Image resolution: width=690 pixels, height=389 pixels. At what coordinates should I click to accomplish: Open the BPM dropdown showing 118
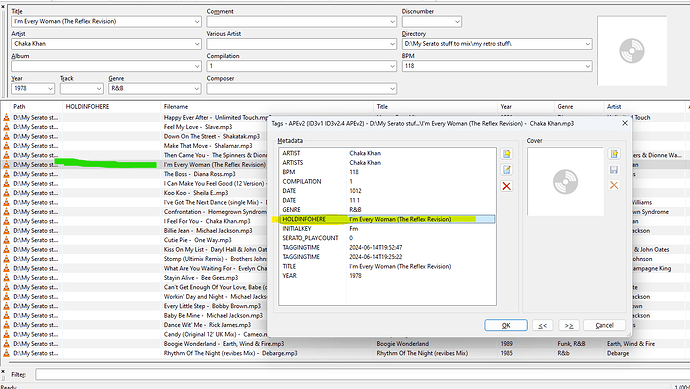587,66
